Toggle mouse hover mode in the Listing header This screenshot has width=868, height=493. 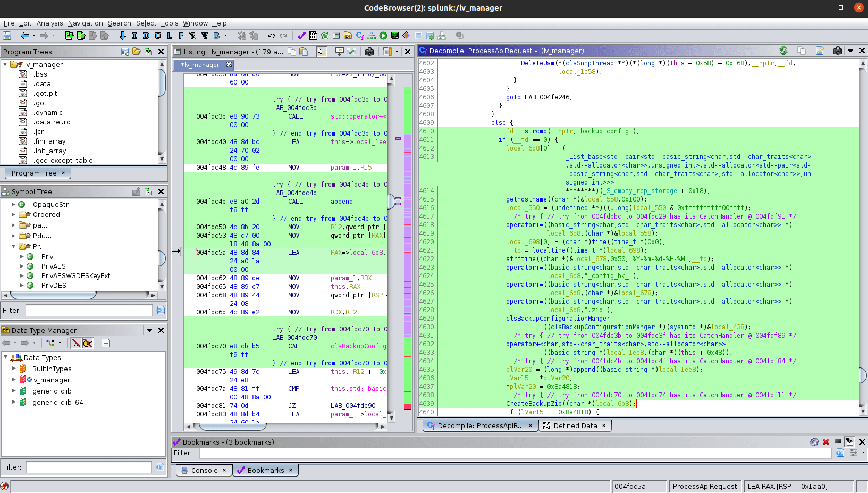[321, 52]
